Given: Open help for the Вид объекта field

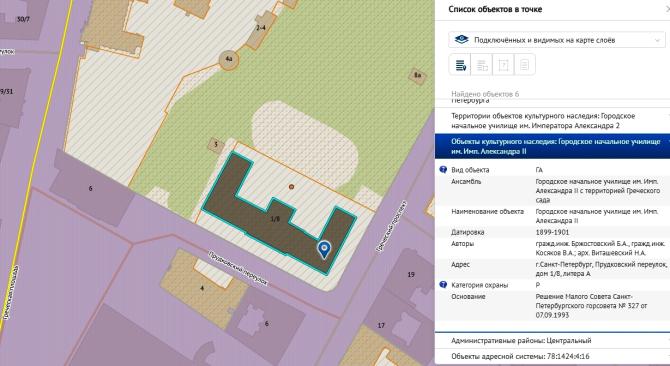Looking at the screenshot, I should (x=443, y=170).
